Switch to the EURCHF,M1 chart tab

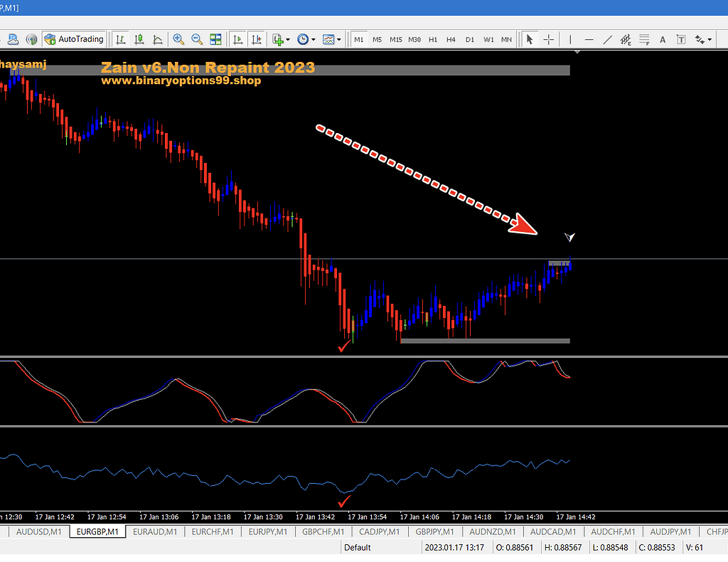pyautogui.click(x=212, y=532)
